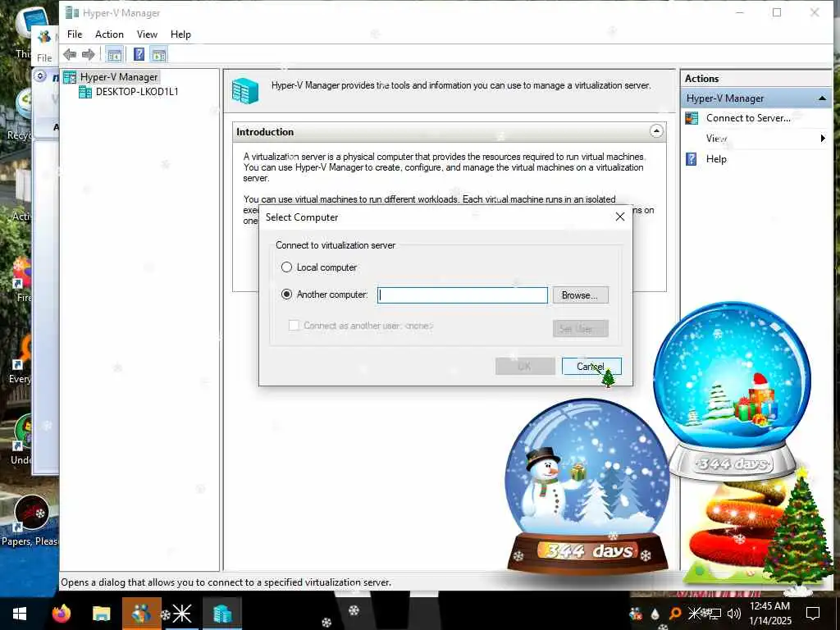
Task: Toggle the Show/Hide Action Pane toolbar icon
Action: (x=158, y=54)
